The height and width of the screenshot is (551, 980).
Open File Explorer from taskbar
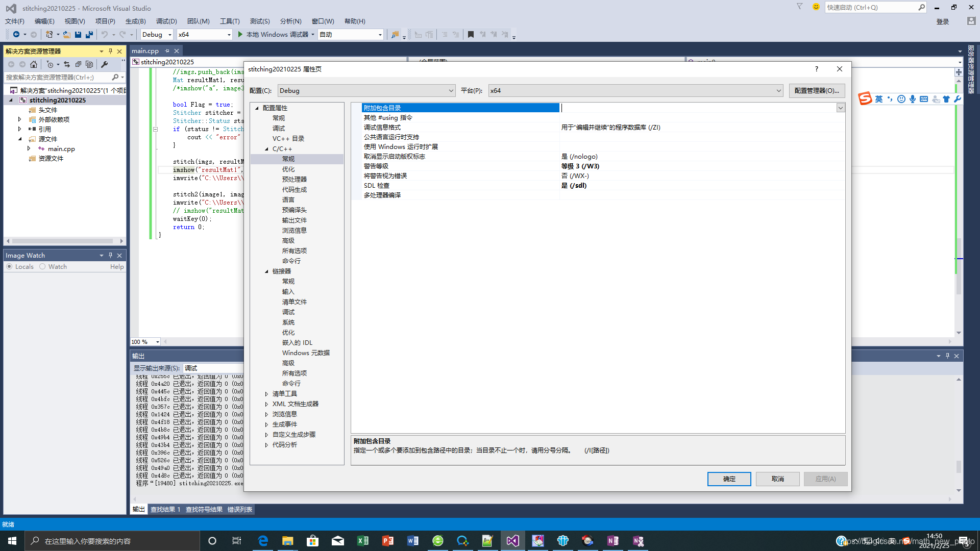(288, 541)
